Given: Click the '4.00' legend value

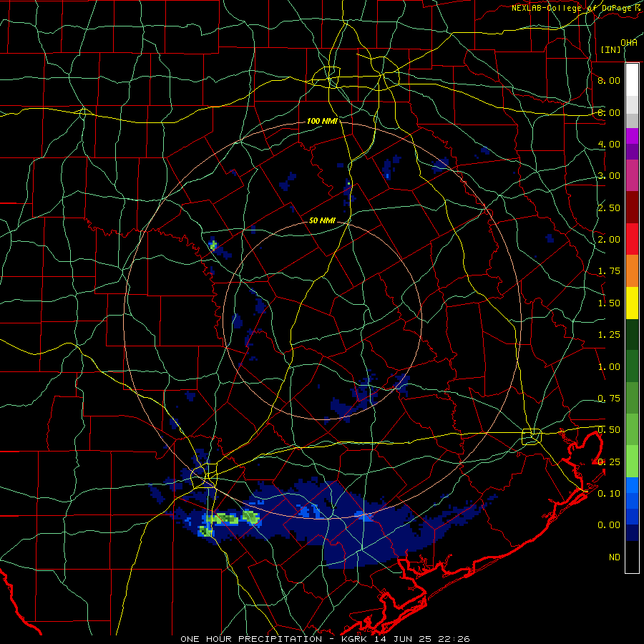Looking at the screenshot, I should point(609,144).
